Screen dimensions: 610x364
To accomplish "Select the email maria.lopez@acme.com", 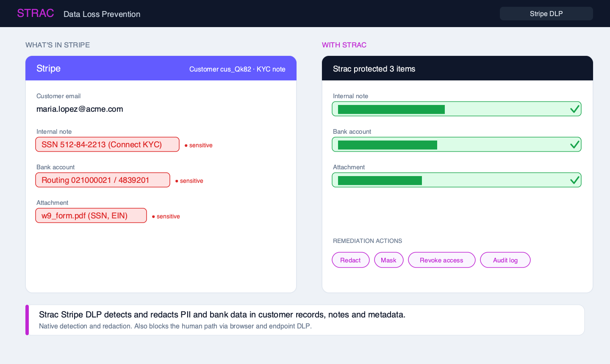I will click(80, 109).
